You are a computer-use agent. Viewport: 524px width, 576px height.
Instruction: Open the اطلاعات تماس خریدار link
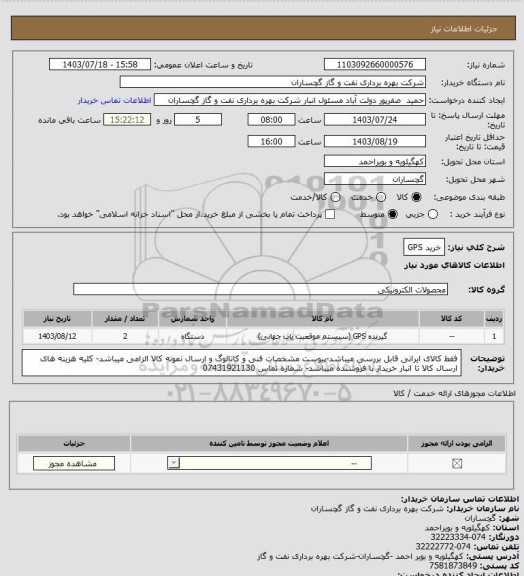pos(114,100)
